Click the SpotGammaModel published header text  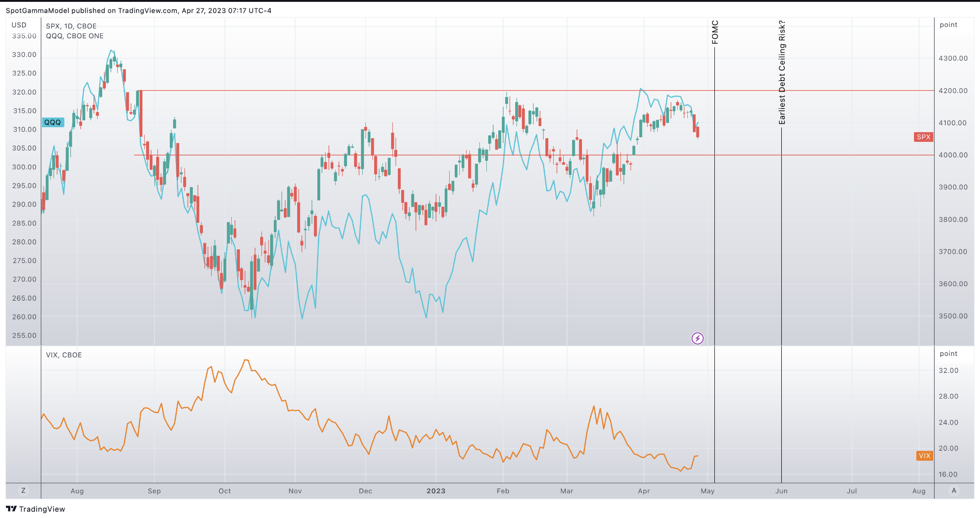(138, 11)
